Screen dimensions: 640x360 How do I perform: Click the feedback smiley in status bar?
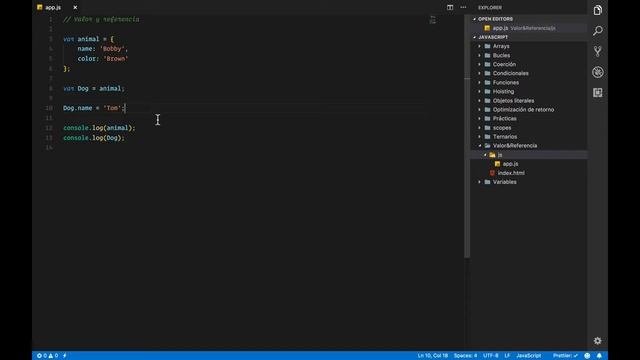point(587,356)
